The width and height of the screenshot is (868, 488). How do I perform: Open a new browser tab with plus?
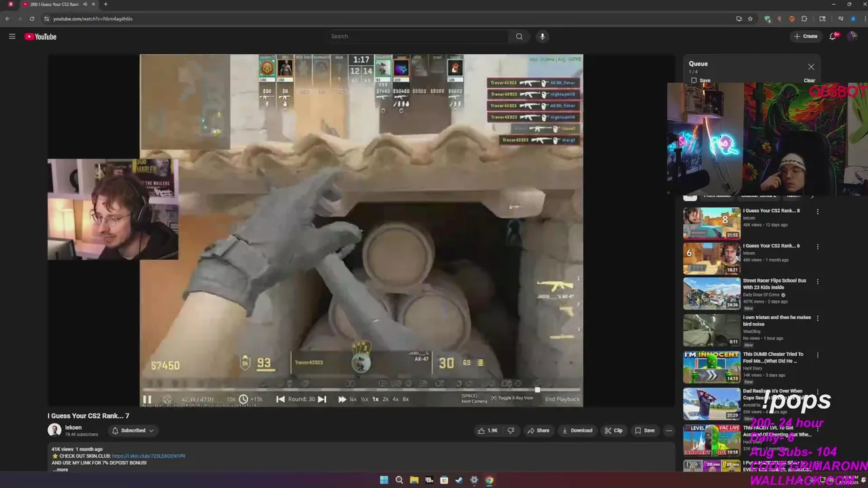[x=105, y=4]
